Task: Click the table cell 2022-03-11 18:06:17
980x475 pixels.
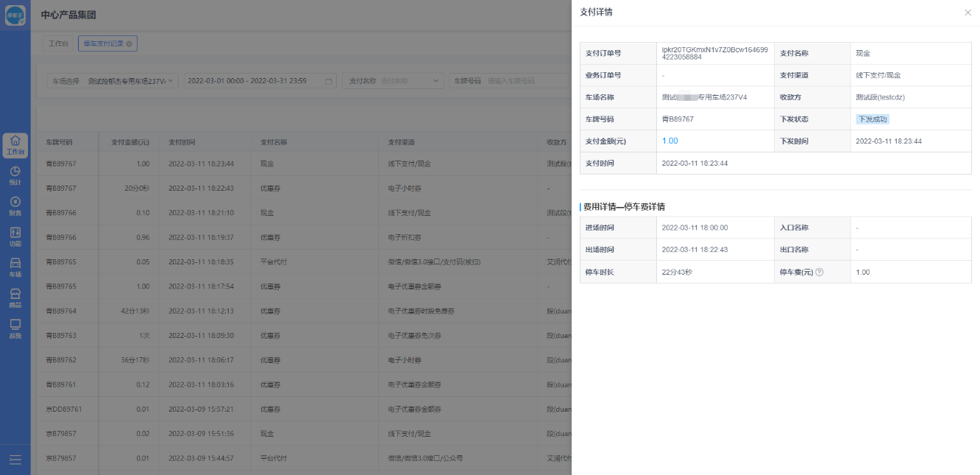Action: click(x=201, y=360)
